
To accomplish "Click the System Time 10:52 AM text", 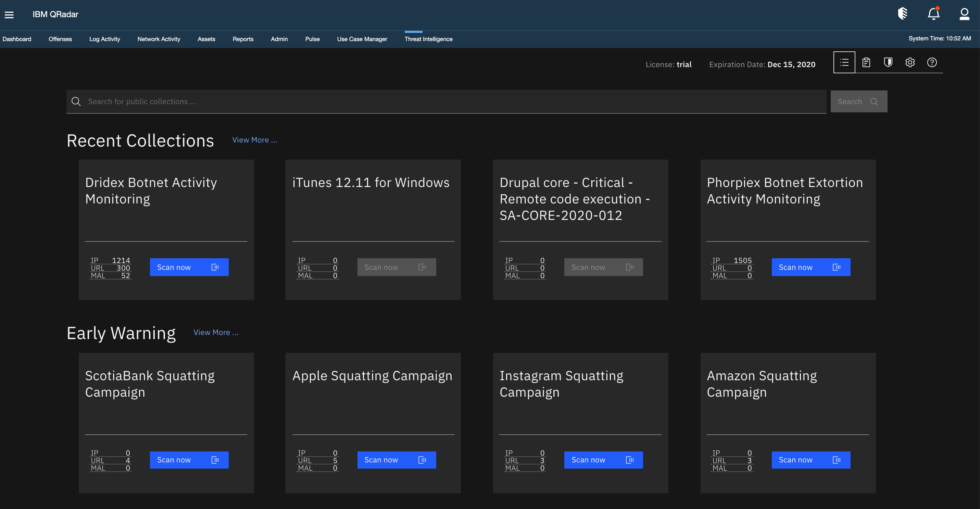I will (940, 38).
